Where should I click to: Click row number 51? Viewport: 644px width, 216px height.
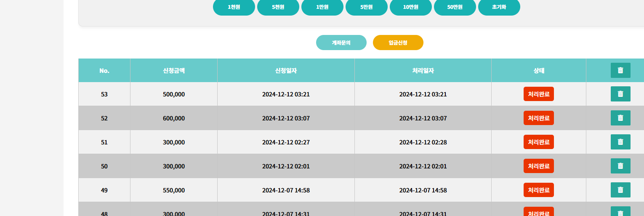pyautogui.click(x=104, y=142)
